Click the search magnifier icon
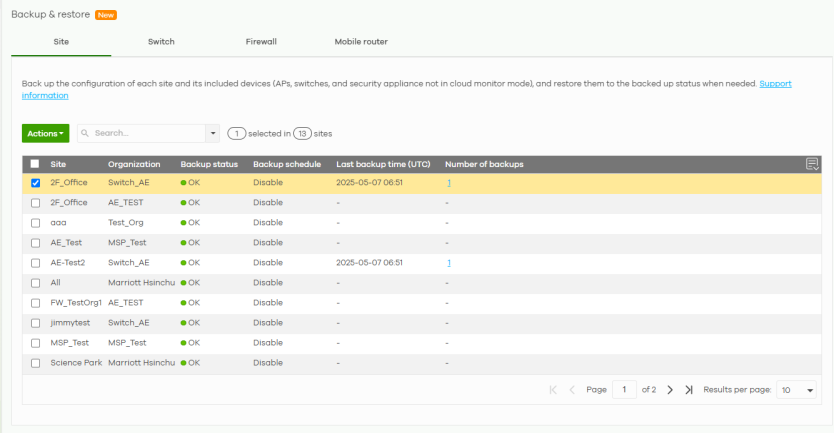The image size is (834, 433). pos(86,133)
